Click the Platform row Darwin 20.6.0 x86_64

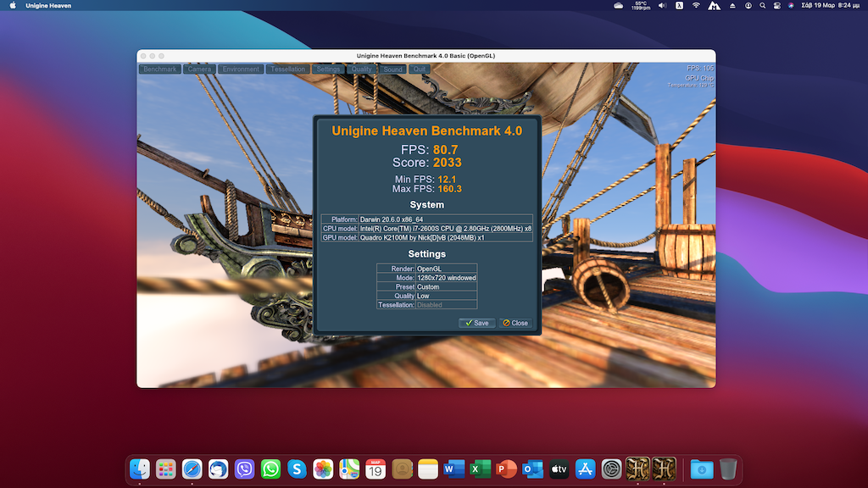click(x=427, y=219)
